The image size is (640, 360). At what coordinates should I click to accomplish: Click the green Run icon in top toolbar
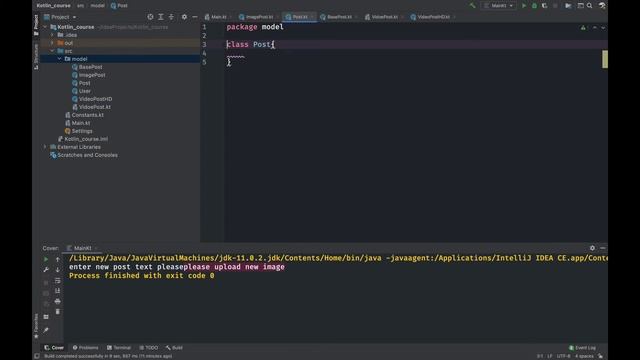point(524,6)
